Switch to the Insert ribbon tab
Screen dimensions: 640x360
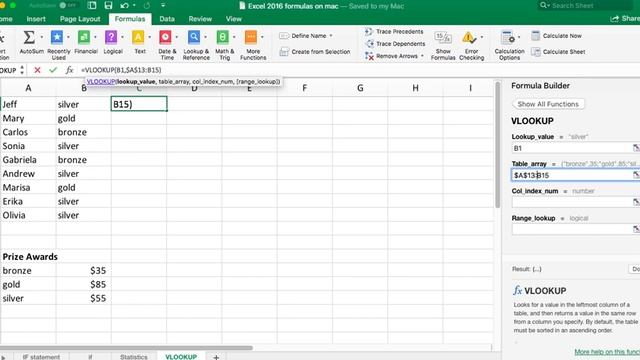click(36, 19)
